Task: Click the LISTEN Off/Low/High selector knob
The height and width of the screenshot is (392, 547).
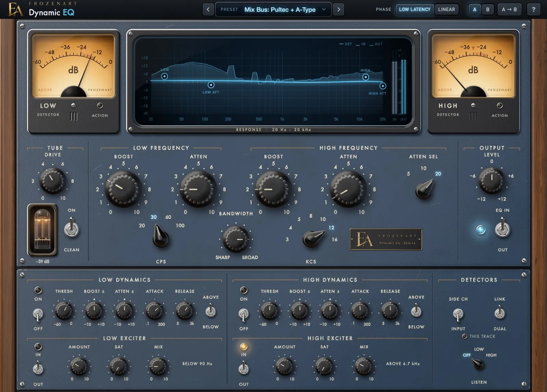Action: point(478,364)
